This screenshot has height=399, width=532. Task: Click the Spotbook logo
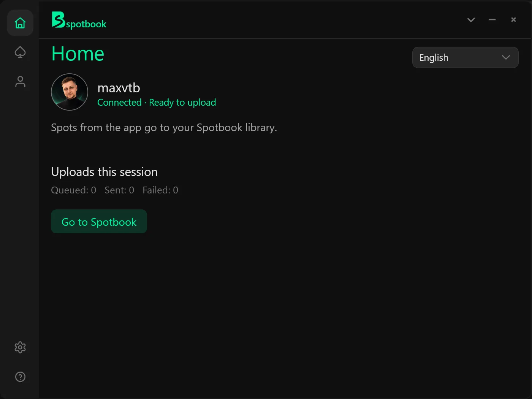79,20
